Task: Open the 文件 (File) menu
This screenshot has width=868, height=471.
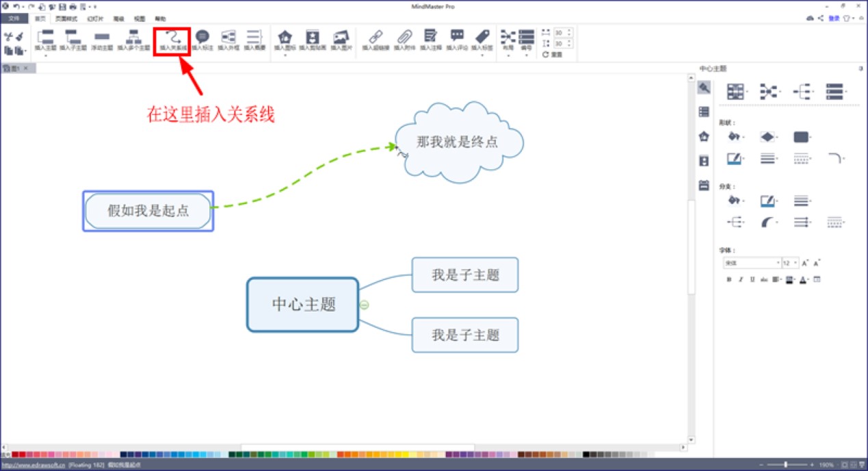Action: click(14, 18)
